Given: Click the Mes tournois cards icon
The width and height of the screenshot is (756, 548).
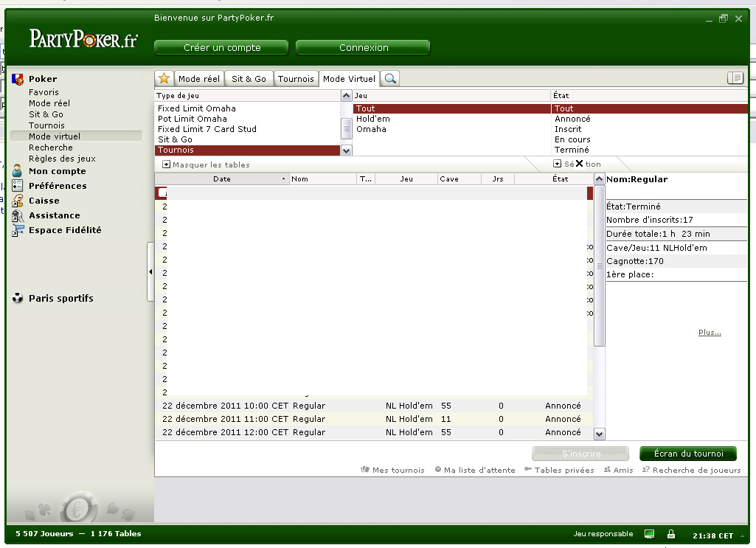Looking at the screenshot, I should (x=365, y=469).
